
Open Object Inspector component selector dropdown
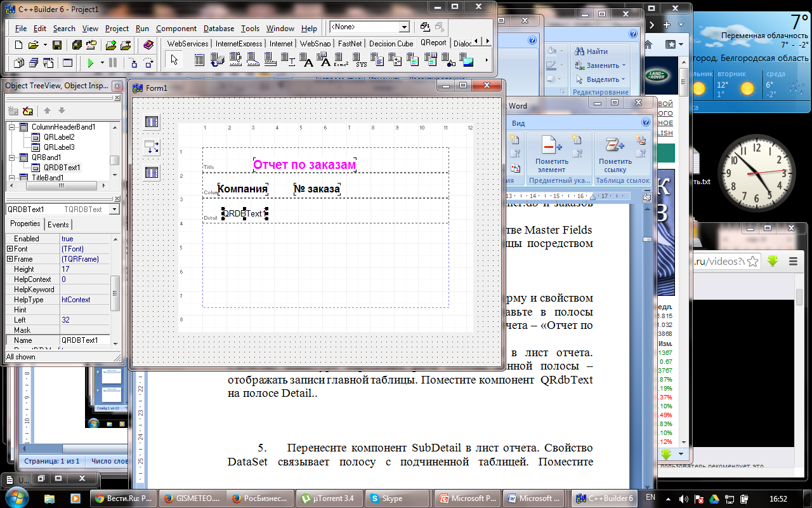[x=114, y=210]
